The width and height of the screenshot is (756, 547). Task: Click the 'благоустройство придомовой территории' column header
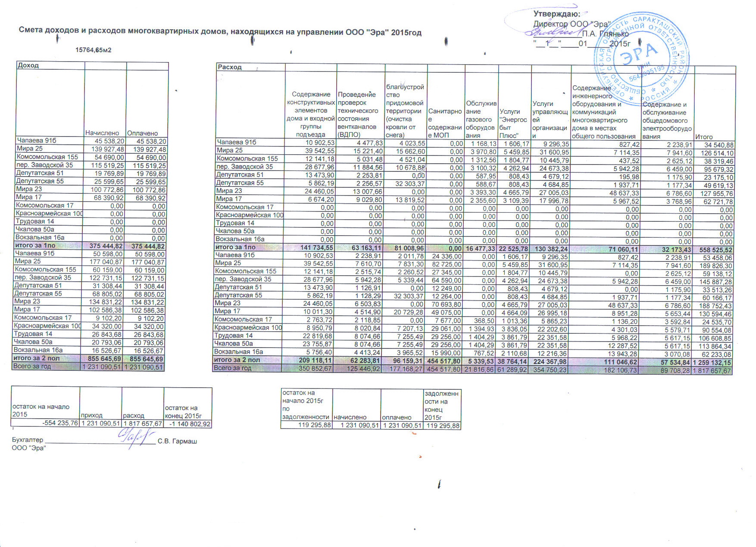(405, 111)
